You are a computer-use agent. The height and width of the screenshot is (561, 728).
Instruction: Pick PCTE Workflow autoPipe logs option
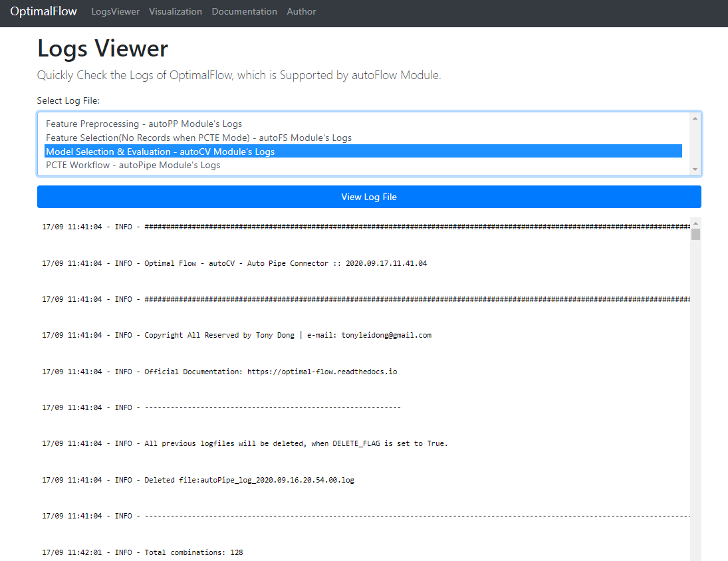pos(133,166)
